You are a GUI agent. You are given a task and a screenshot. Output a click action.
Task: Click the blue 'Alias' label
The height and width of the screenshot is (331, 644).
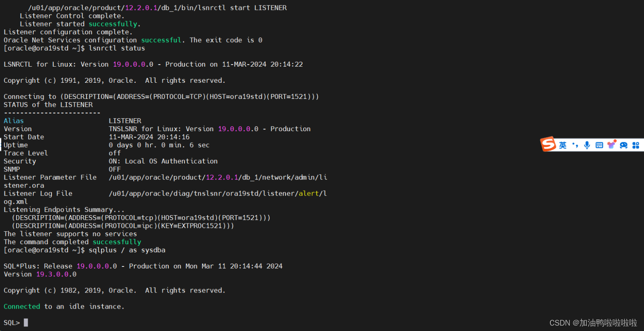click(14, 121)
